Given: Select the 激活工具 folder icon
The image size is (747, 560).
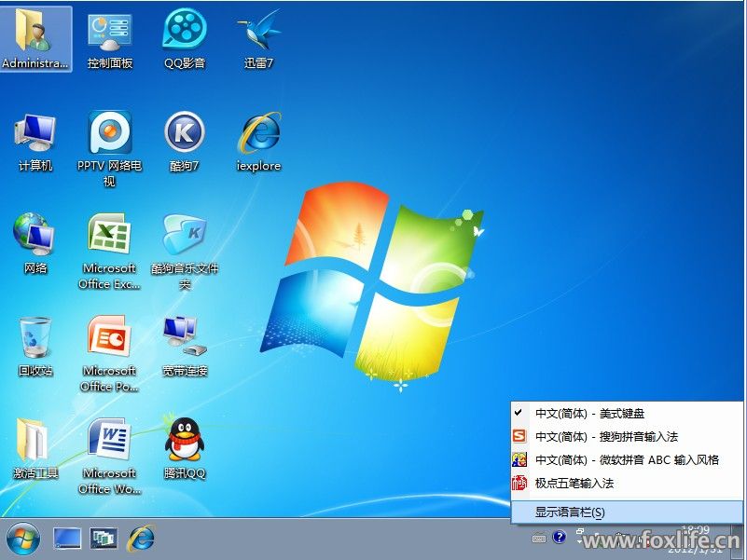Looking at the screenshot, I should [35, 448].
